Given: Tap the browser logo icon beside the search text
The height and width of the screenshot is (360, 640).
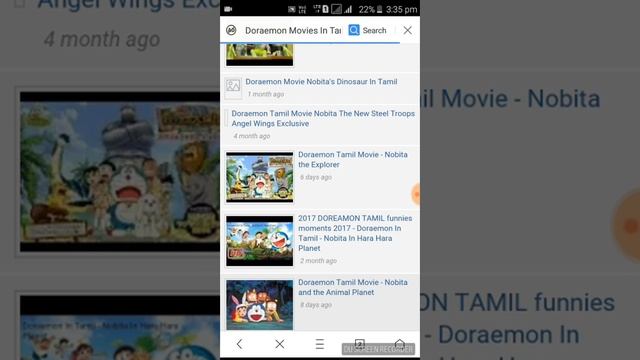Looking at the screenshot, I should (231, 30).
